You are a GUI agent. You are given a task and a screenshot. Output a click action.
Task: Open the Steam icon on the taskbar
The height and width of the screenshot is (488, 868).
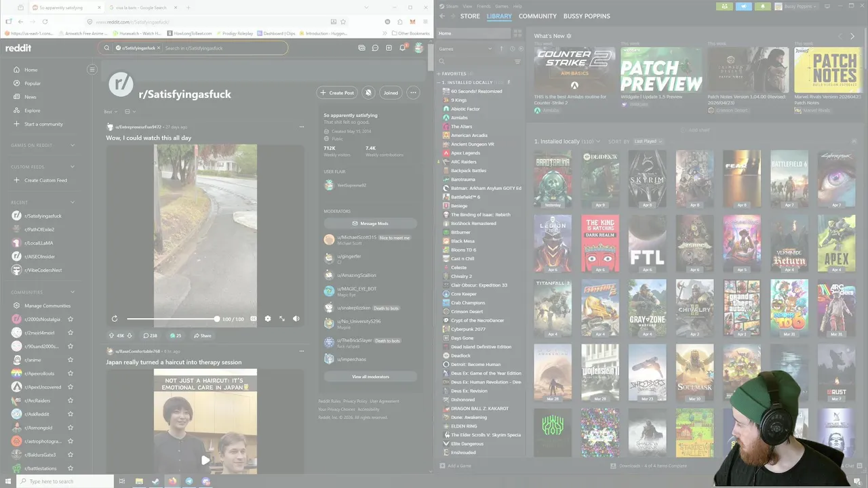(155, 481)
